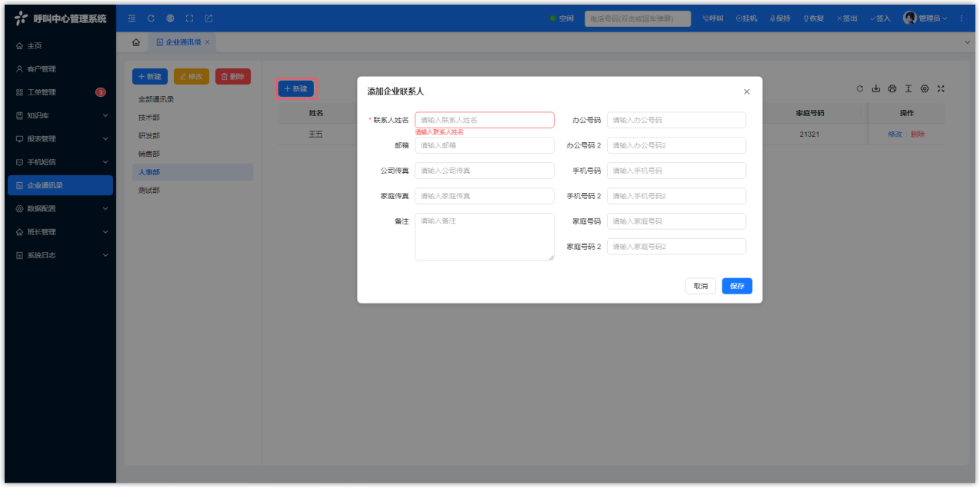This screenshot has width=980, height=488.
Task: Click the table fullscreen expand icon
Action: 941,88
